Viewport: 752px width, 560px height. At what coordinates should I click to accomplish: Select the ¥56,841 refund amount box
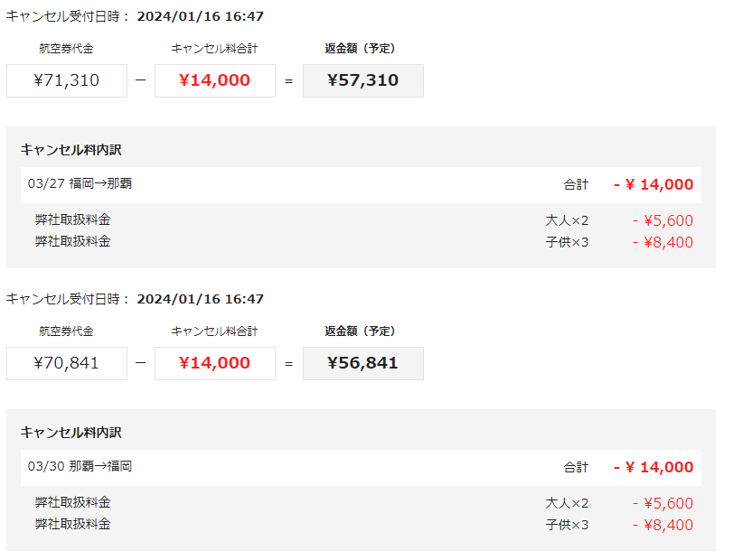(x=362, y=363)
